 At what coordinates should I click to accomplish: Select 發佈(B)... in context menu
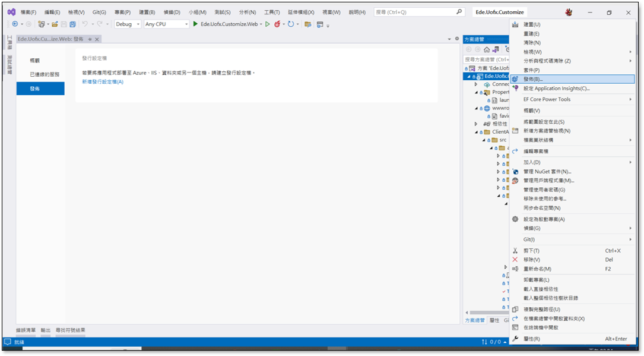[x=572, y=79]
